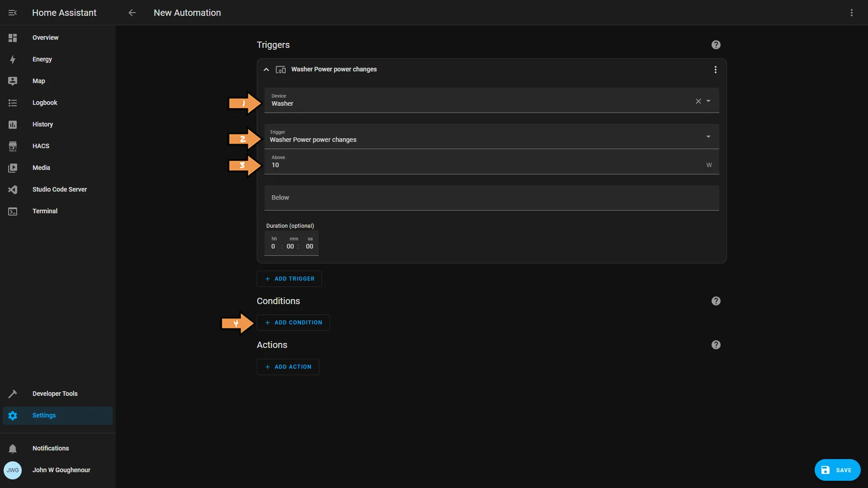The height and width of the screenshot is (488, 868).
Task: Click ADD TRIGGER button
Action: [289, 278]
